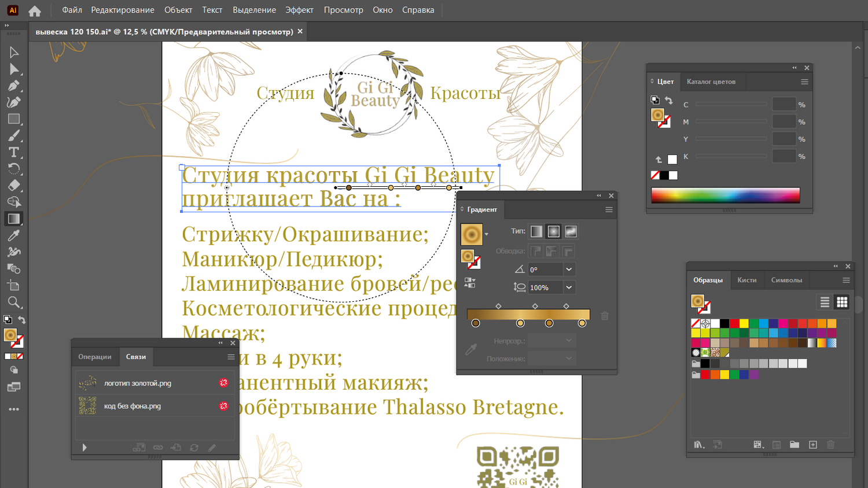Switch to the Символы tab
Viewport: 868px width, 488px height.
786,280
